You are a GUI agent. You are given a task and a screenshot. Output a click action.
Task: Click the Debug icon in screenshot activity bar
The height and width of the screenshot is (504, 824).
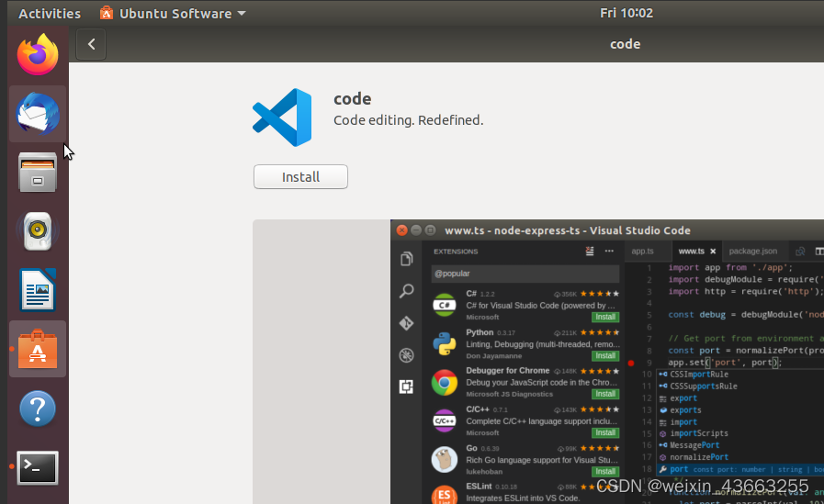coord(406,355)
